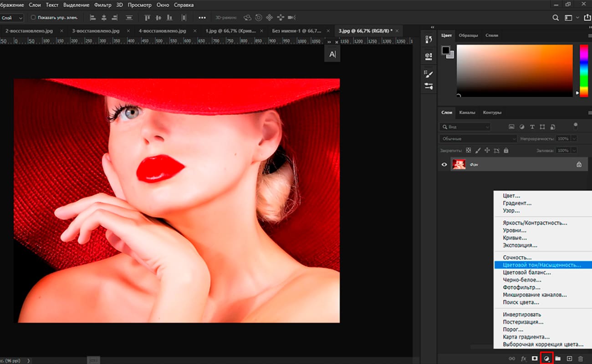Click the align right edges icon

point(115,18)
